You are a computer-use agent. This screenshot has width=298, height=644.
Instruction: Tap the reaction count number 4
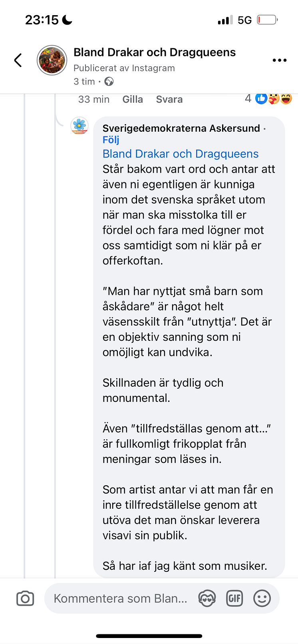click(248, 99)
